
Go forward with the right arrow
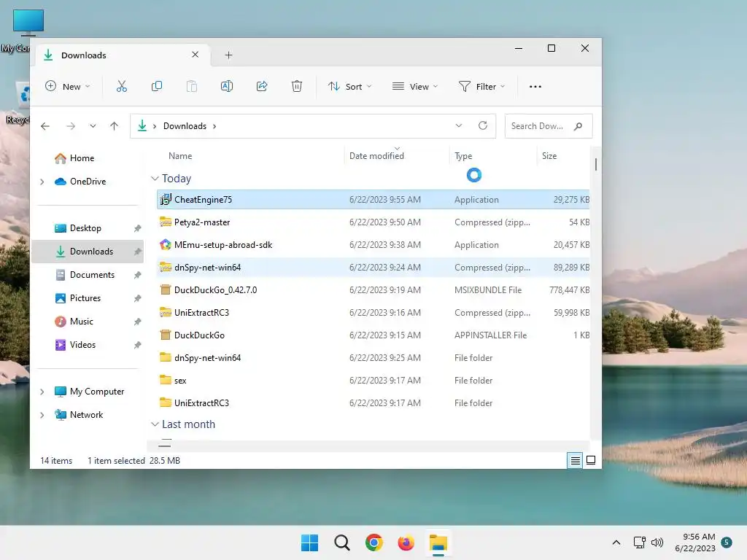71,126
